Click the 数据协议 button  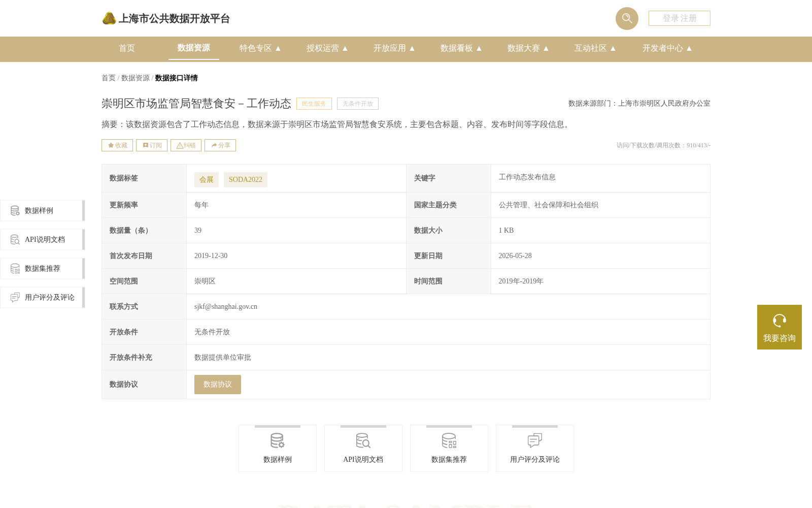pyautogui.click(x=218, y=385)
